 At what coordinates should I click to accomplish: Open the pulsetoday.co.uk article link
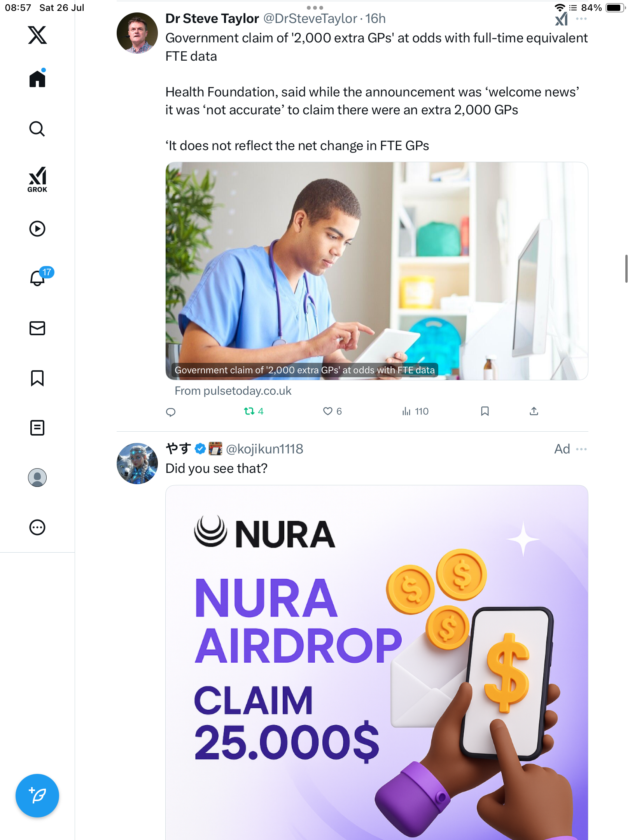[x=376, y=271]
